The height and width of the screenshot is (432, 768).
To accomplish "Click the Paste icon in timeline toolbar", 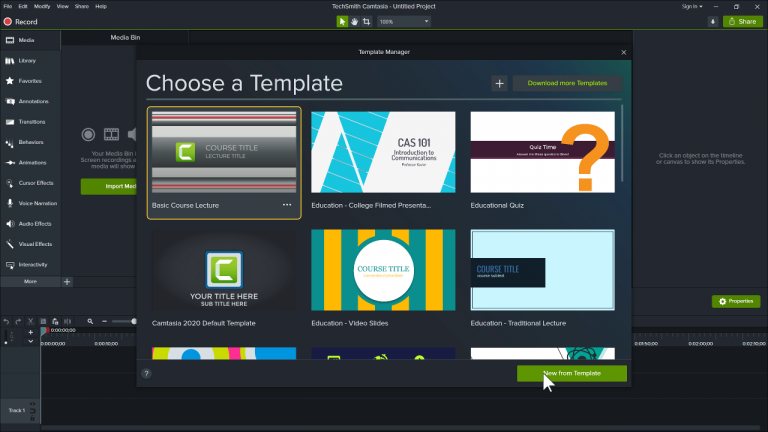I will (x=55, y=322).
